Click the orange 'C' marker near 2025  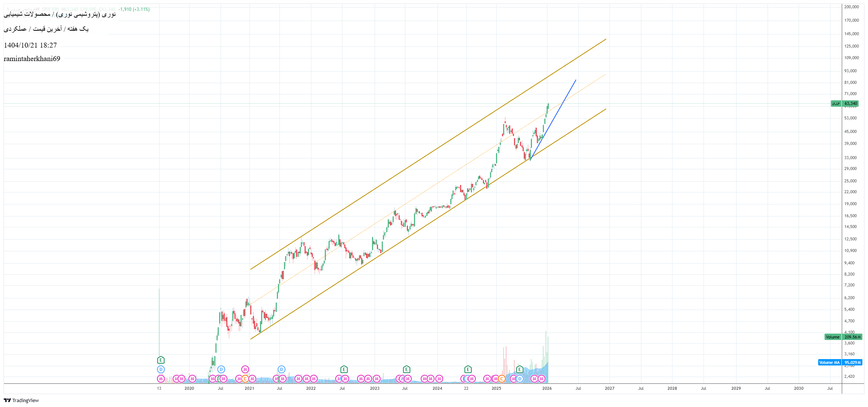(x=501, y=379)
